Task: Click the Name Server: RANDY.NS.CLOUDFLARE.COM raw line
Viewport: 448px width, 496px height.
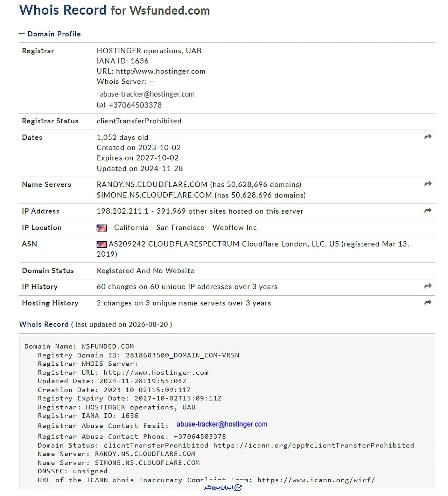Action: (117, 454)
